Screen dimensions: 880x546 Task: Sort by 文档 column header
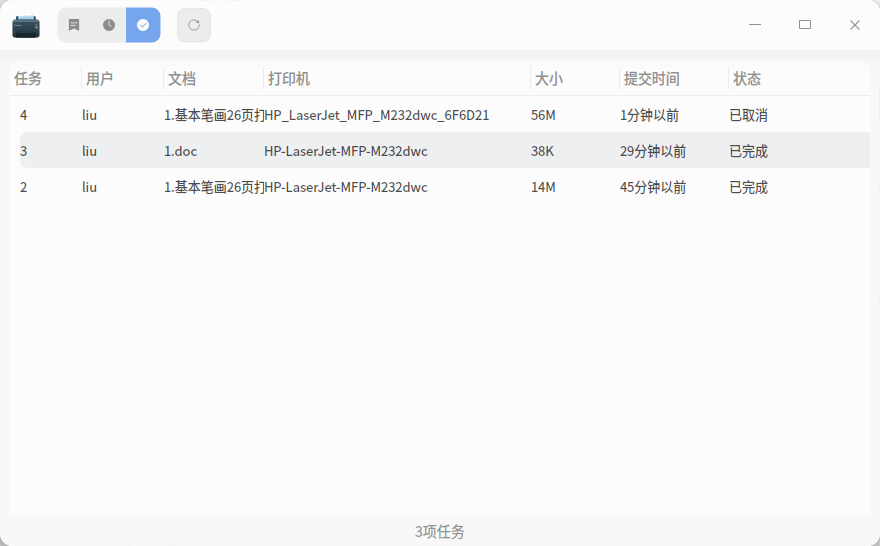tap(182, 79)
